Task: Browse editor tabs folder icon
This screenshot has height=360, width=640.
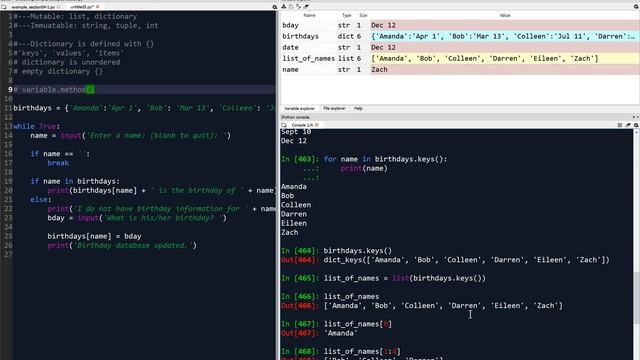Action: 4,7
